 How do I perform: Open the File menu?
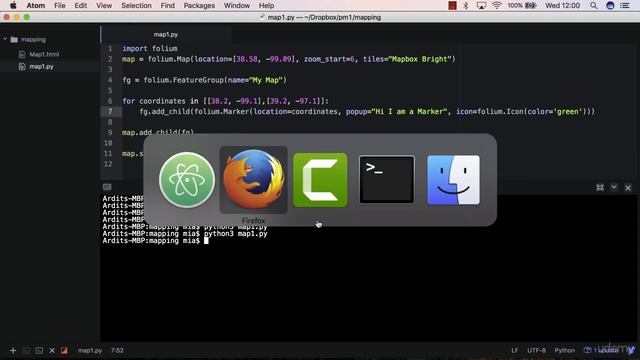[60, 5]
